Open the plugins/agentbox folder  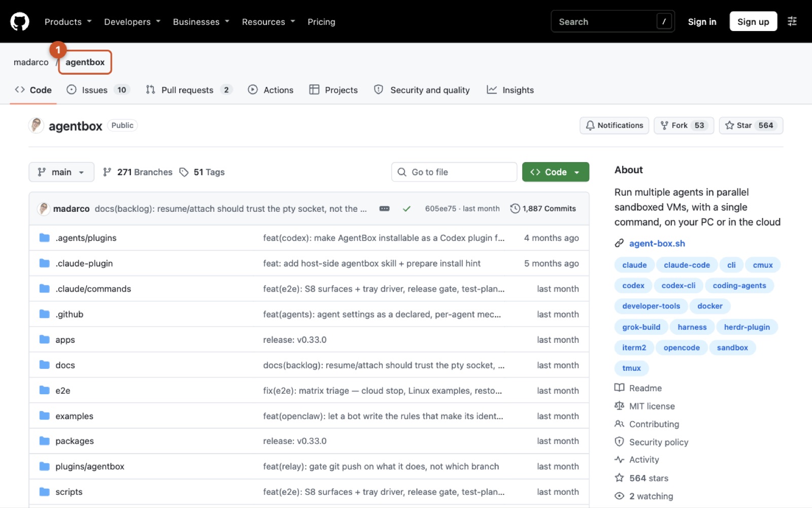[90, 466]
